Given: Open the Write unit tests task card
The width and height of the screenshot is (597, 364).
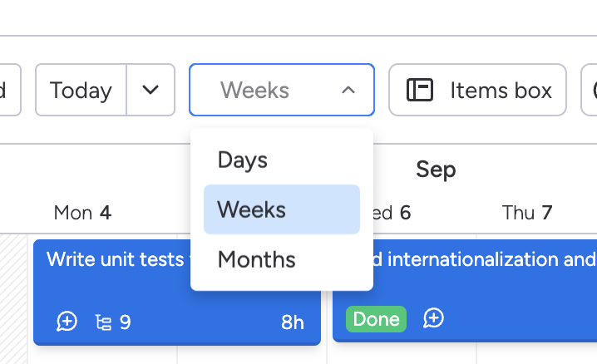Looking at the screenshot, I should coord(116,259).
